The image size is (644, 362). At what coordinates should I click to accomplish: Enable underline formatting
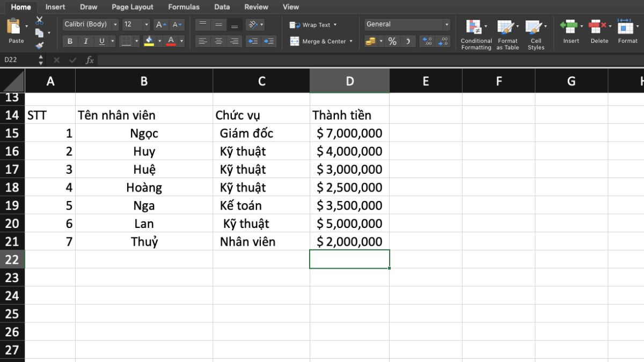point(102,41)
